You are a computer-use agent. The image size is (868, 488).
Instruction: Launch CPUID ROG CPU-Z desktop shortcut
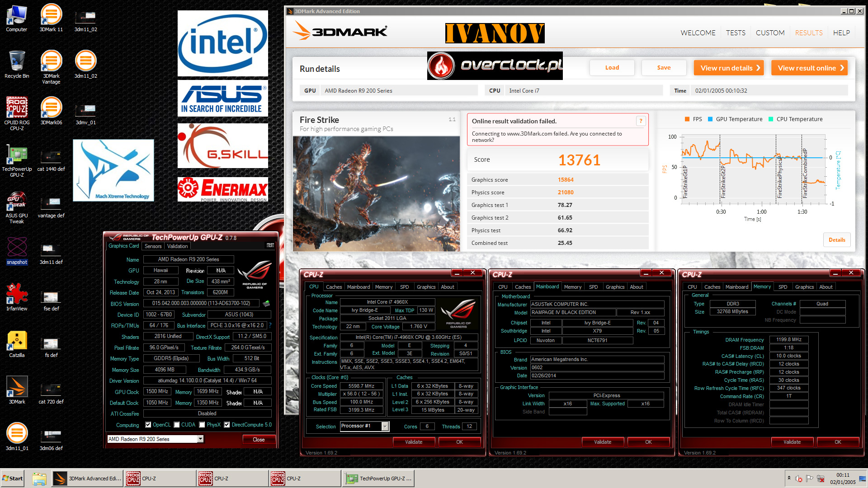[x=17, y=113]
